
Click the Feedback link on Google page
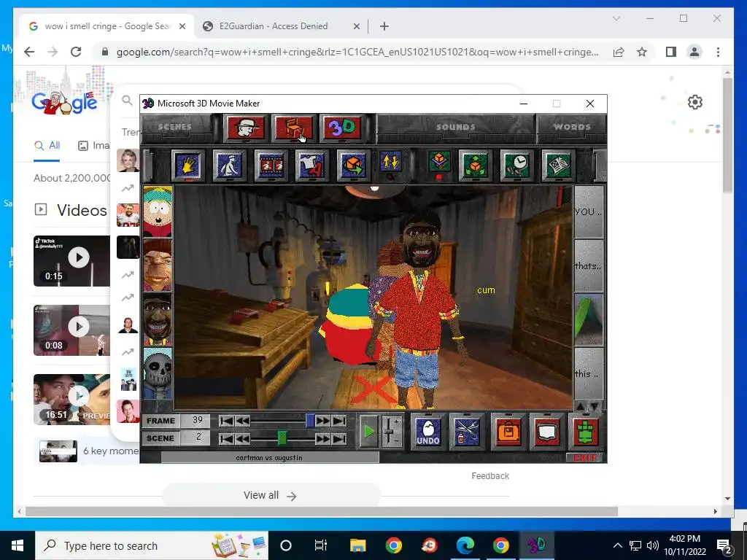pyautogui.click(x=490, y=475)
